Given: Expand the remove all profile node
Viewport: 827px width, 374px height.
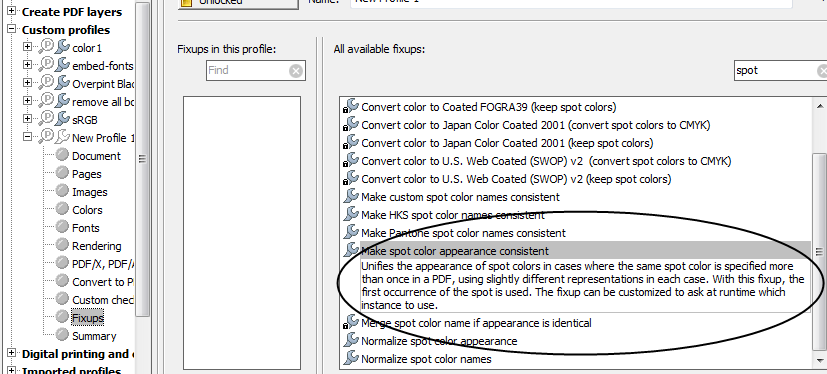Looking at the screenshot, I should point(27,101).
